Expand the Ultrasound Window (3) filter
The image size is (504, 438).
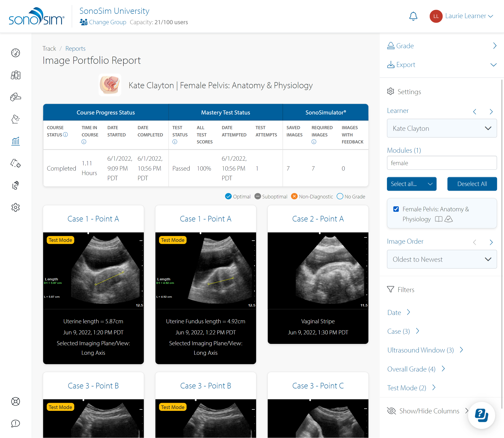tap(425, 350)
